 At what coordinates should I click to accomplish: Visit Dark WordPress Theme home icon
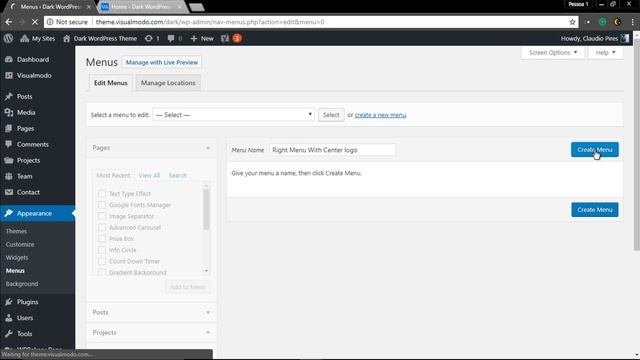pyautogui.click(x=67, y=38)
